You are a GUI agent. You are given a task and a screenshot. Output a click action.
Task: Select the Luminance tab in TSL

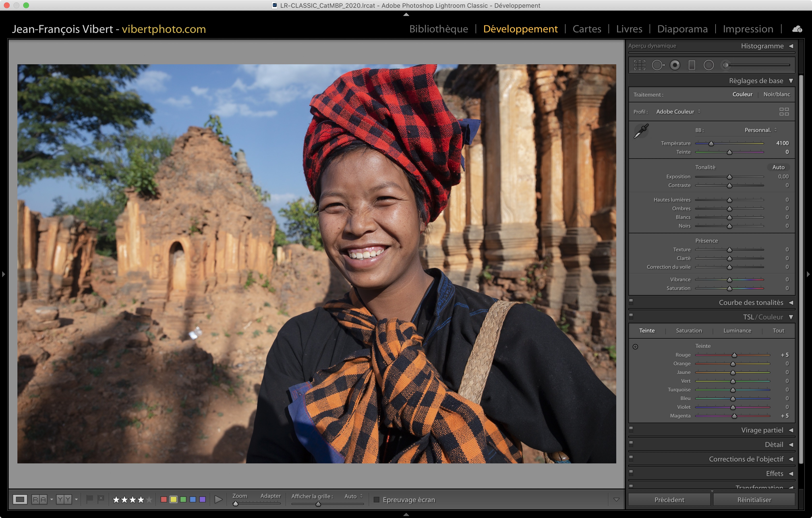click(737, 331)
